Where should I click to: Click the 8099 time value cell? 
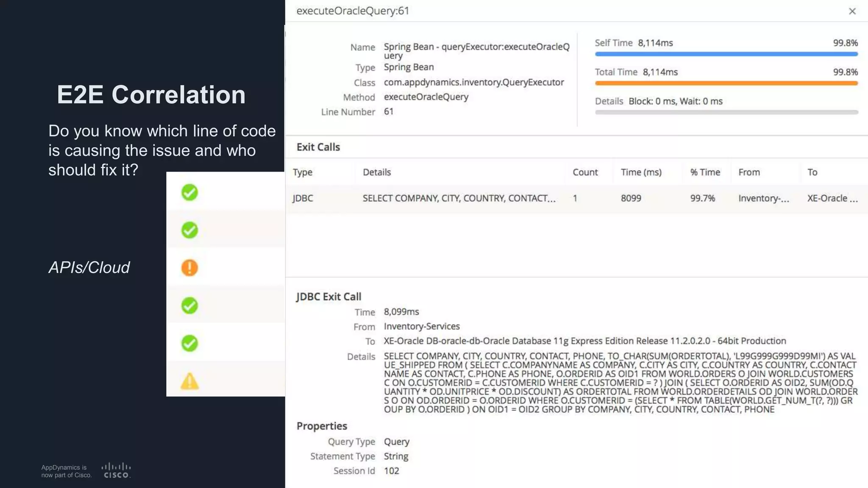[631, 198]
